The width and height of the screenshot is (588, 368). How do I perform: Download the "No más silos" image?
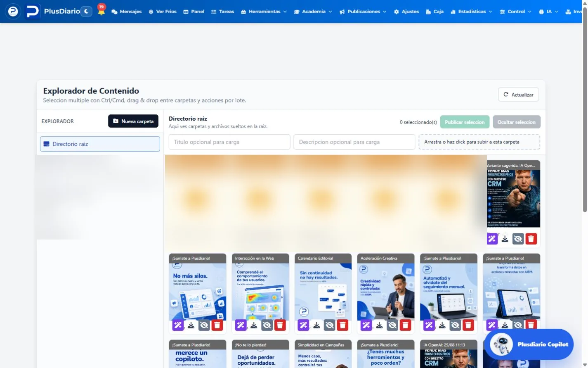coord(191,325)
